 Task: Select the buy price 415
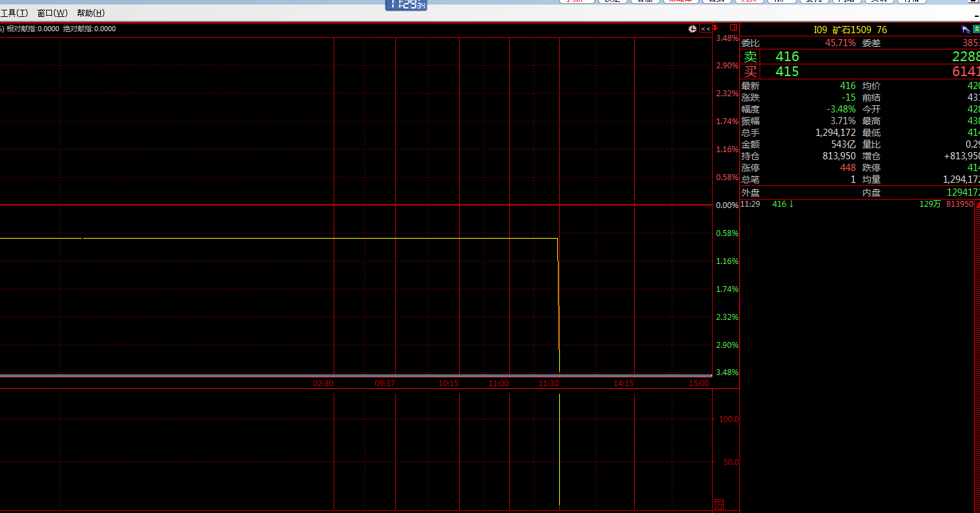pos(787,72)
